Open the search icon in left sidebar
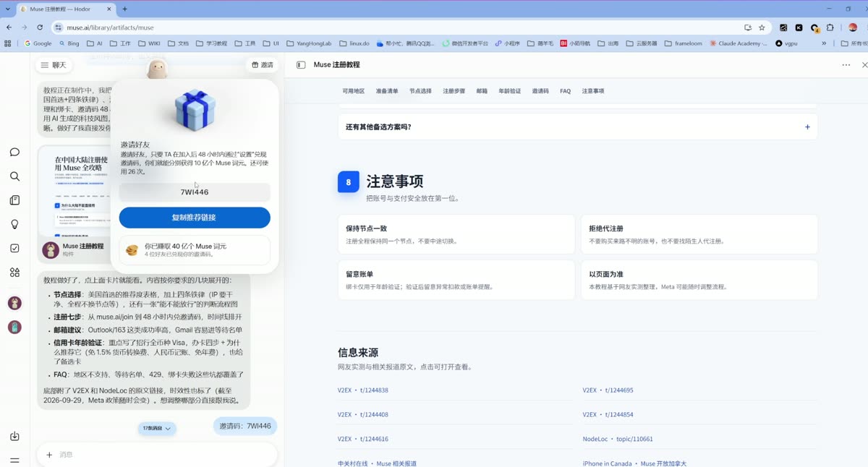This screenshot has height=467, width=868. 14,176
